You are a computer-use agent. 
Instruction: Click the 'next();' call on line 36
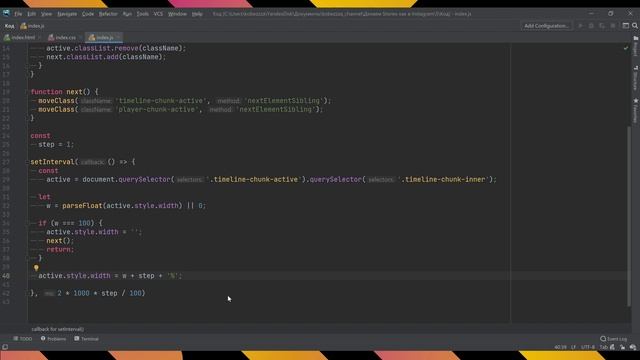pyautogui.click(x=60, y=241)
